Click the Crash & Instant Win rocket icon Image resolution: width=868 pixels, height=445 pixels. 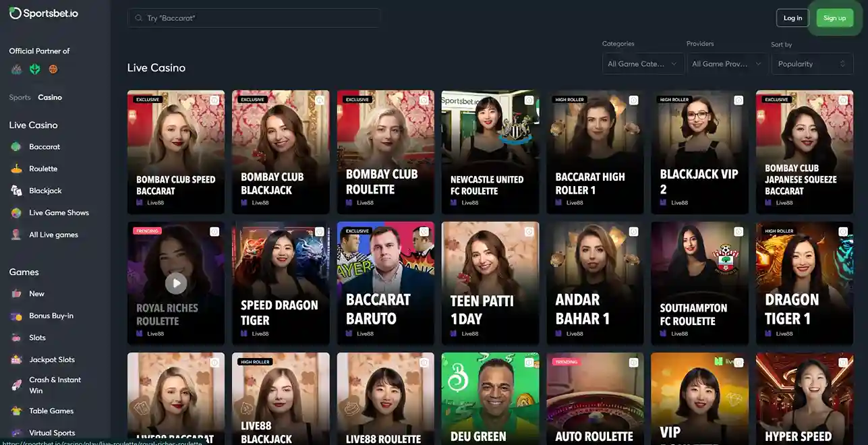tap(16, 385)
